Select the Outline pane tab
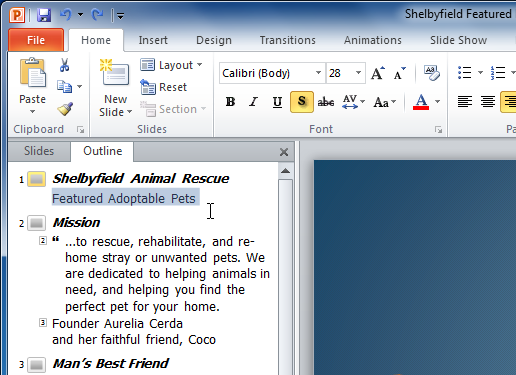The image size is (516, 375). coord(103,151)
